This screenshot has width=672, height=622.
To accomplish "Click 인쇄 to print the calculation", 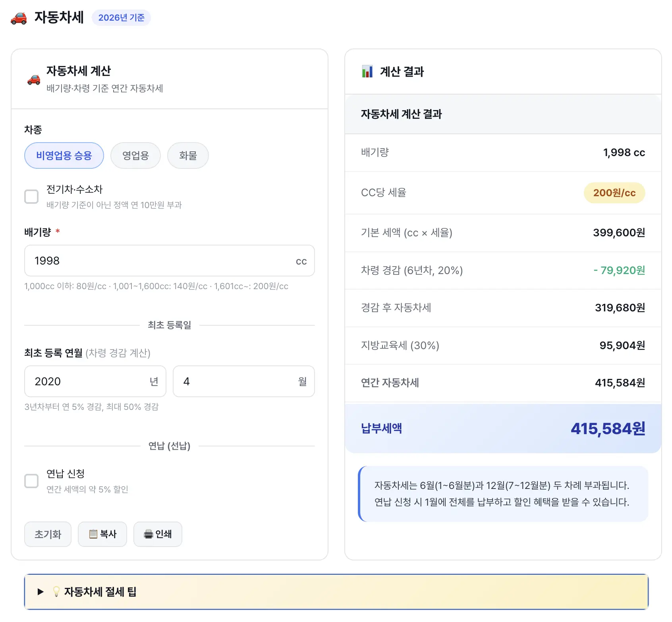I will click(x=158, y=534).
